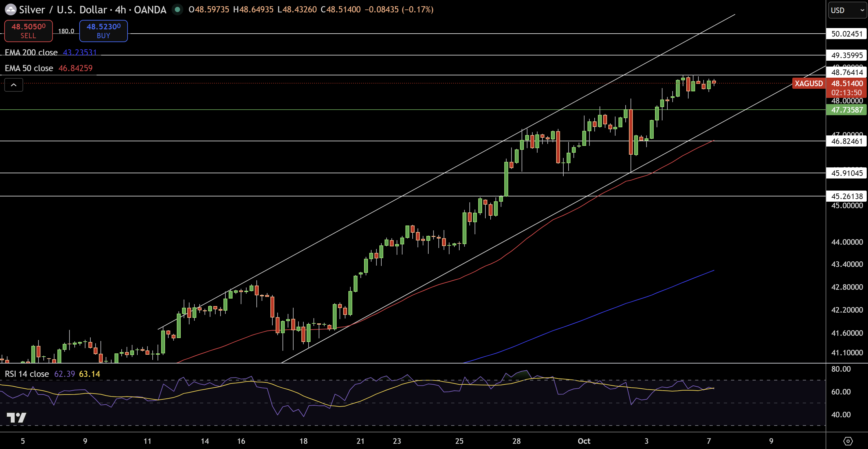The width and height of the screenshot is (868, 449).
Task: Click the 48.76414 price level label
Action: tap(846, 72)
